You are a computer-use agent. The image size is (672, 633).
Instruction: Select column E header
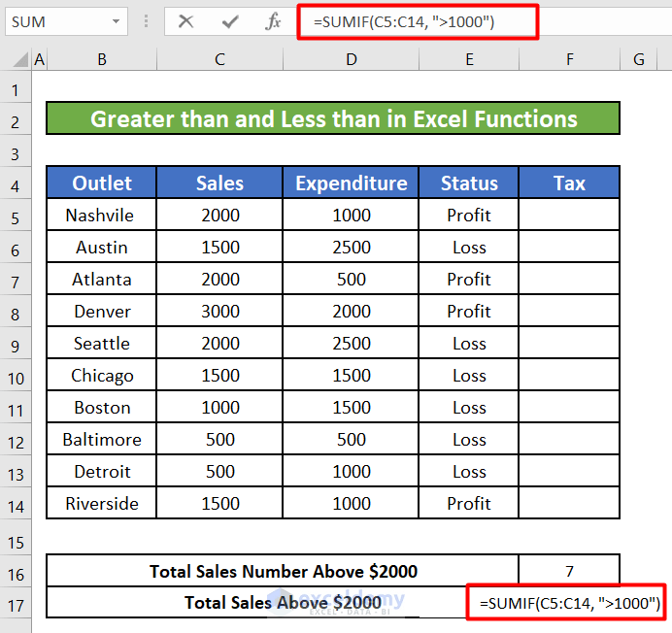tap(469, 59)
